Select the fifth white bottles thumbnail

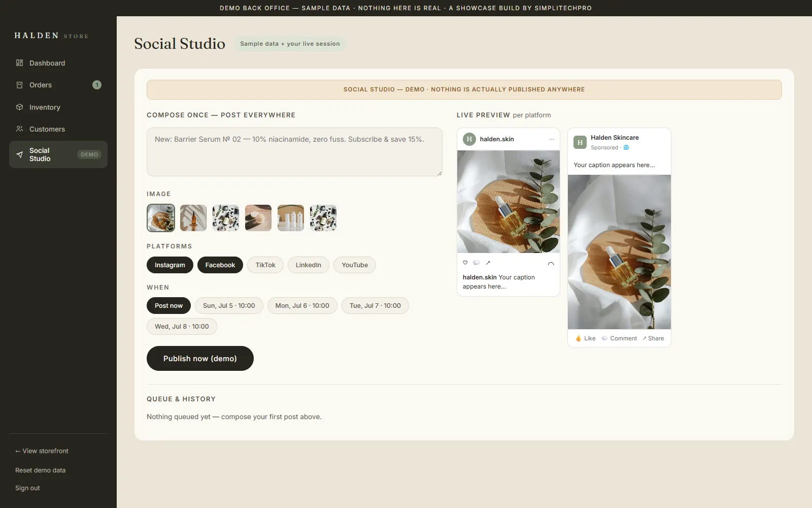tap(291, 218)
